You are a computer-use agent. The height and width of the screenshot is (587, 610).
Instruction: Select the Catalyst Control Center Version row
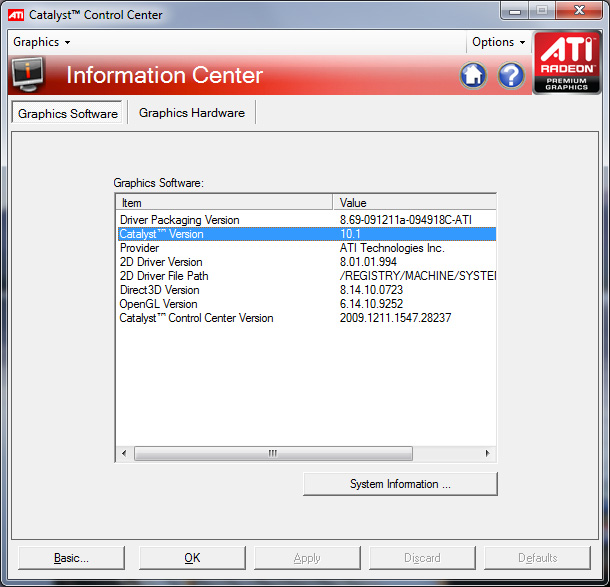[x=307, y=318]
